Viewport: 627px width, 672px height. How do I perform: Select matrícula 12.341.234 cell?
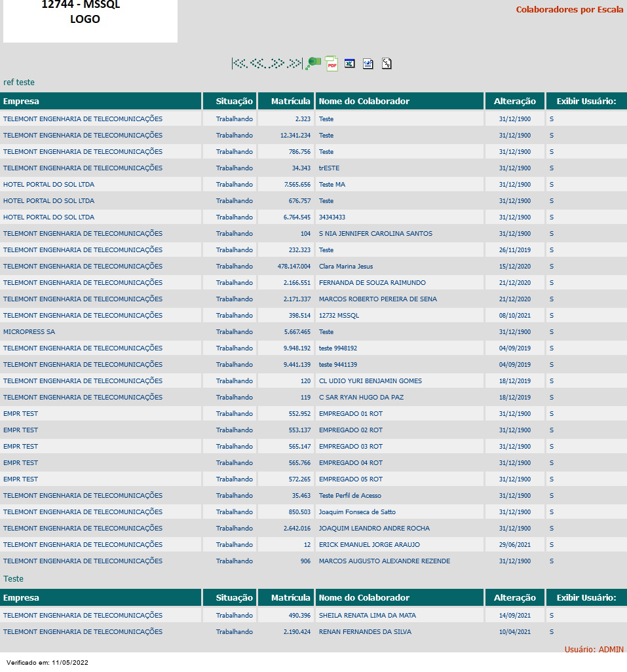pyautogui.click(x=295, y=135)
